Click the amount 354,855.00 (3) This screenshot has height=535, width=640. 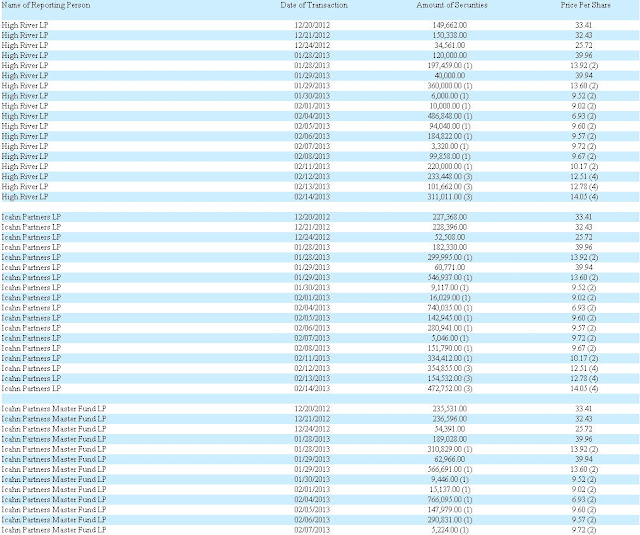pos(450,369)
